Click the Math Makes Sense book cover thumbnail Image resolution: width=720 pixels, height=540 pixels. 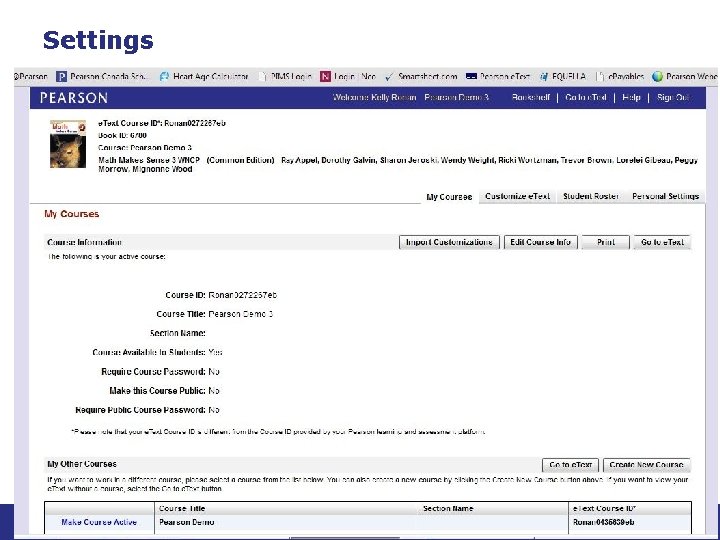pyautogui.click(x=68, y=144)
